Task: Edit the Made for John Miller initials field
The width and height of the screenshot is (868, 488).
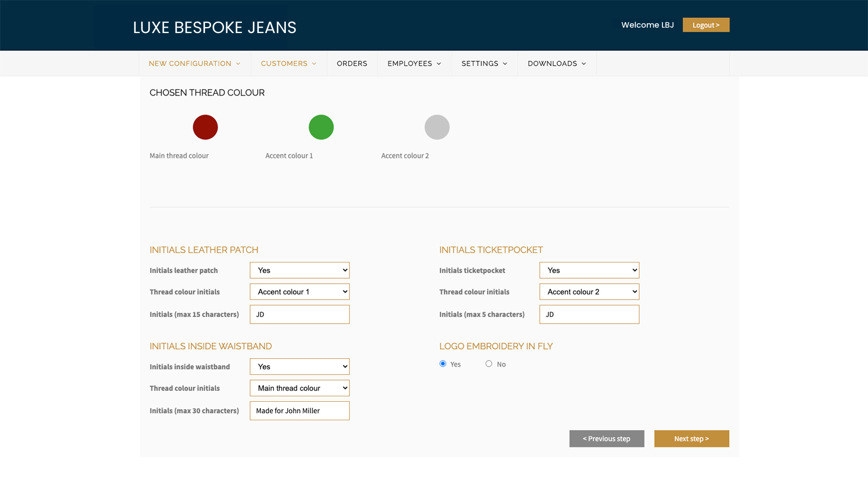Action: point(299,410)
